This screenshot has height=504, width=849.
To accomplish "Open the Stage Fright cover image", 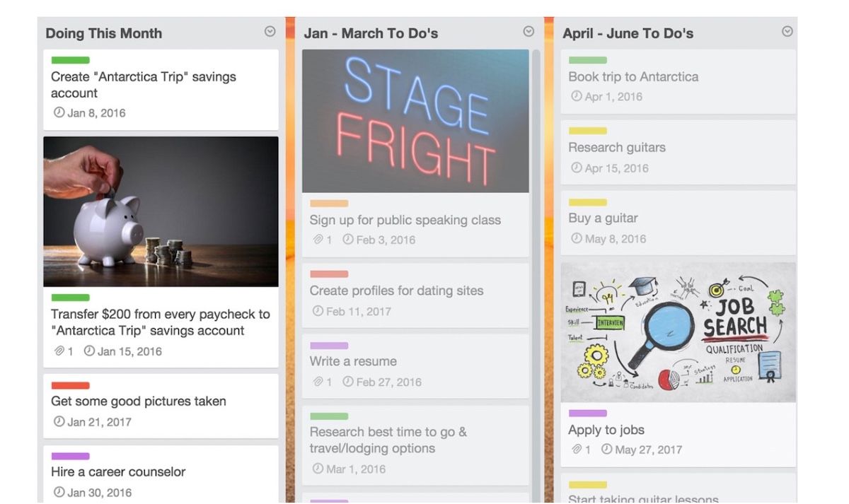I will click(x=415, y=120).
